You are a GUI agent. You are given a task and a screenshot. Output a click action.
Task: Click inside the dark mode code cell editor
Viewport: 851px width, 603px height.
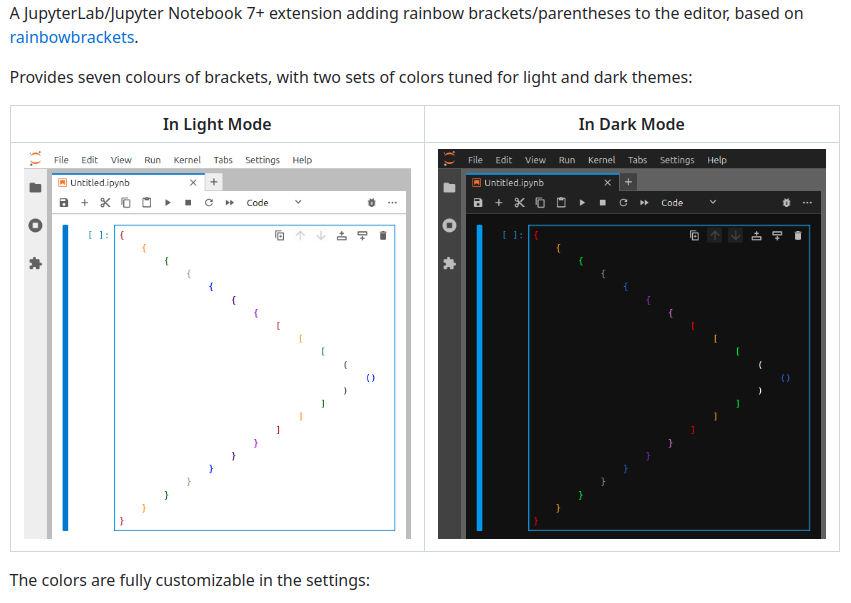coord(669,377)
